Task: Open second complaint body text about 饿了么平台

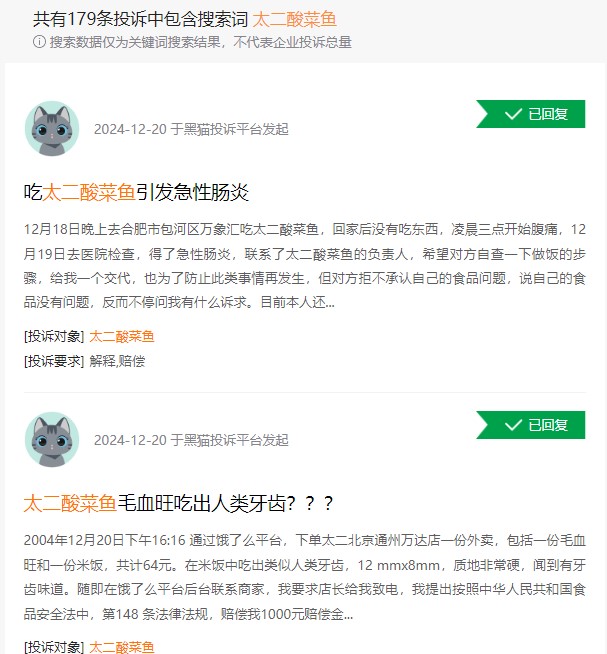Action: point(305,577)
